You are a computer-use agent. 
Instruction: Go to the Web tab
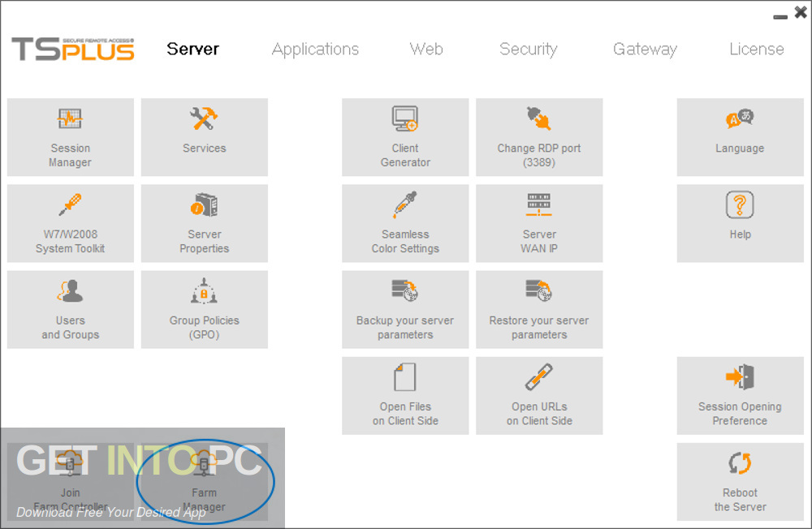click(426, 49)
